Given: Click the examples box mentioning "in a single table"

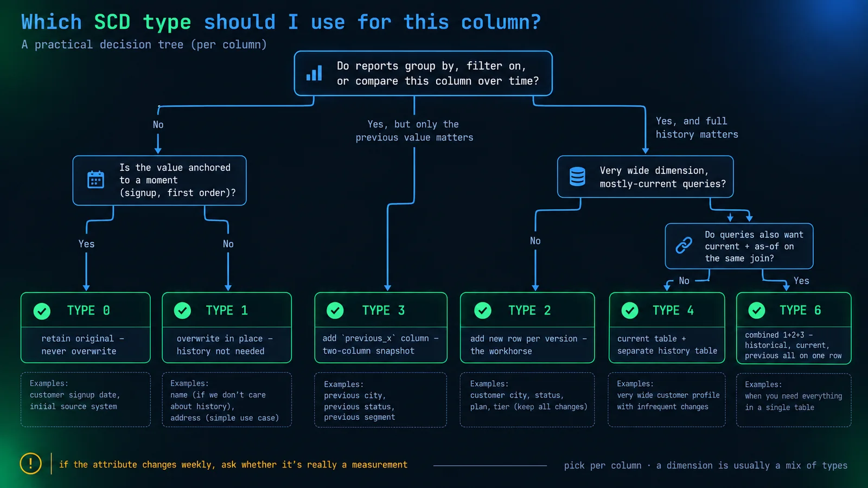Looking at the screenshot, I should pos(794,400).
